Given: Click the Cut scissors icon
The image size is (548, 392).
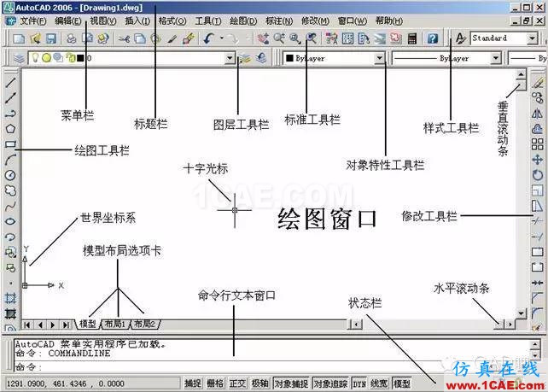Looking at the screenshot, I should pos(124,38).
